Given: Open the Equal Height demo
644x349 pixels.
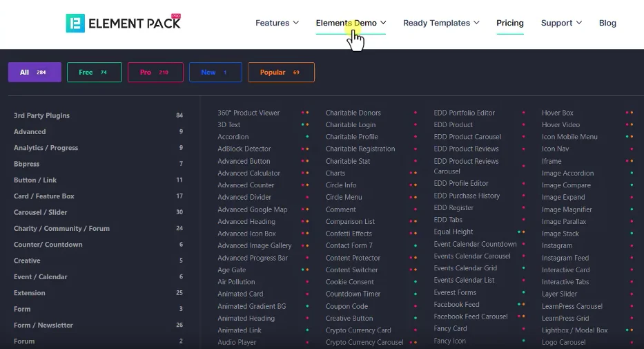Looking at the screenshot, I should [x=453, y=232].
